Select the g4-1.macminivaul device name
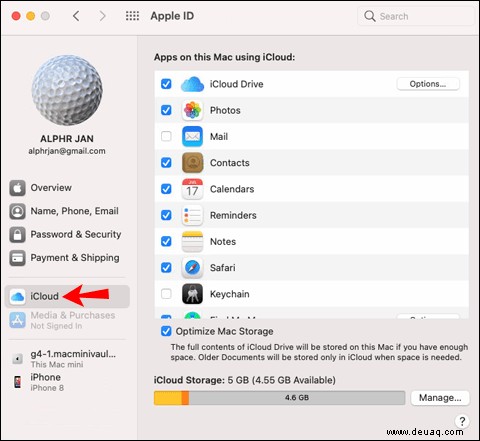 click(73, 354)
